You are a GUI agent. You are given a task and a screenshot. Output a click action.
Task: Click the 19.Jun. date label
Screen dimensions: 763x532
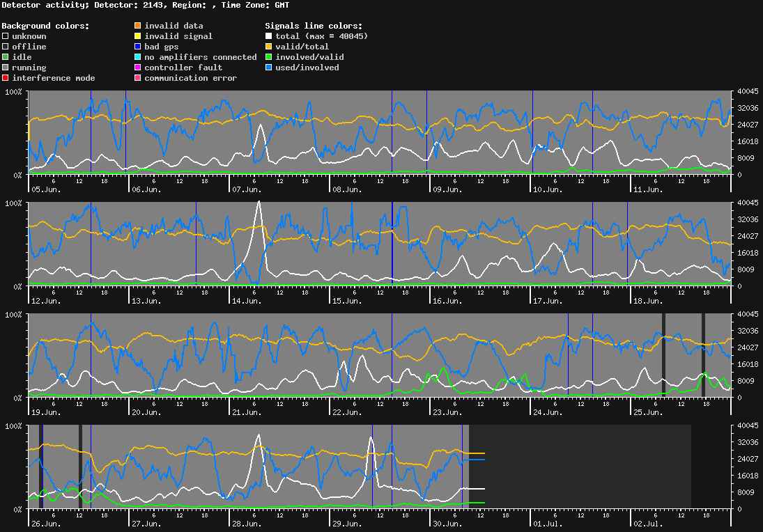[46, 412]
